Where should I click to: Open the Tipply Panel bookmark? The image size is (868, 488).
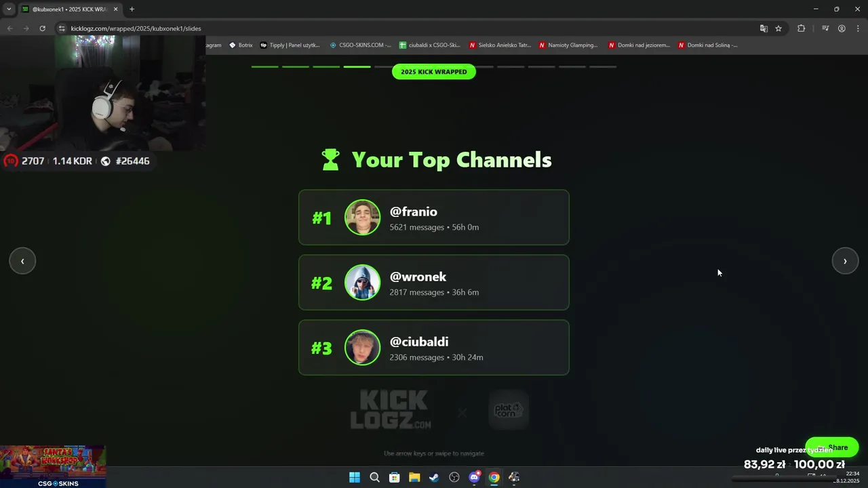(290, 45)
